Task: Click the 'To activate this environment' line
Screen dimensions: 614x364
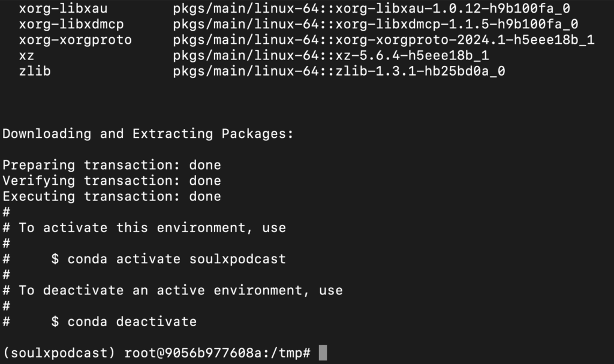Action: click(x=152, y=228)
